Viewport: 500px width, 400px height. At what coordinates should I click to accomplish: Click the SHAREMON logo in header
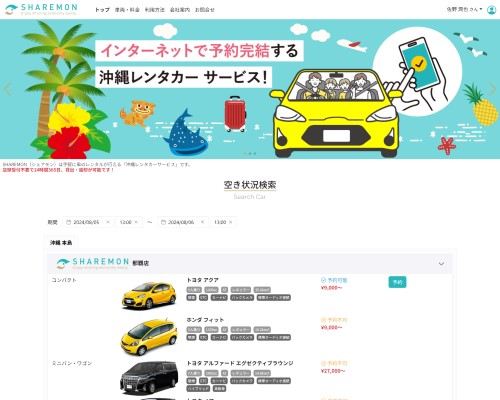tap(41, 9)
